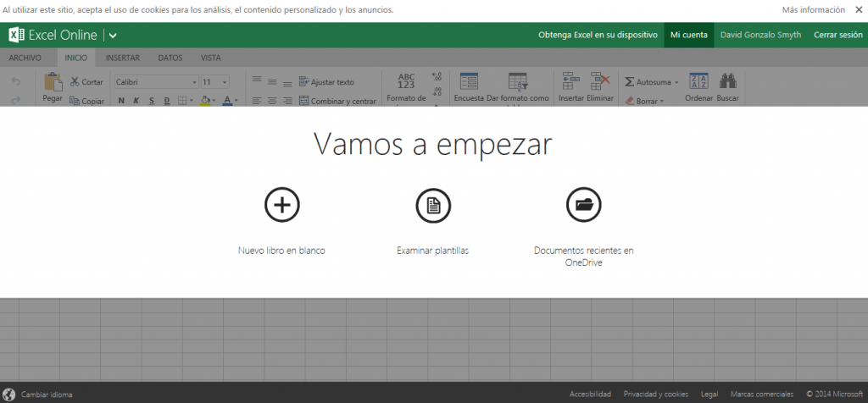Viewport: 868px width, 403px height.
Task: Click the blue font color A button
Action: pos(227,101)
